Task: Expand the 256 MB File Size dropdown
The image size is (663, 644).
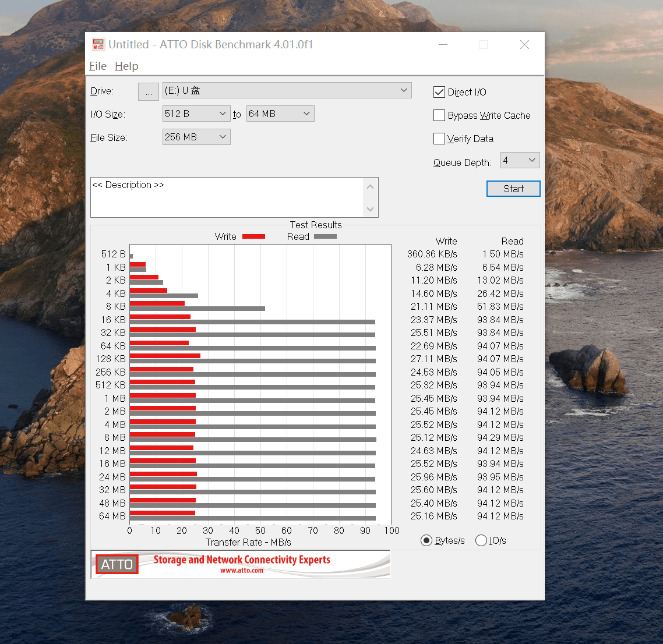Action: 196,137
